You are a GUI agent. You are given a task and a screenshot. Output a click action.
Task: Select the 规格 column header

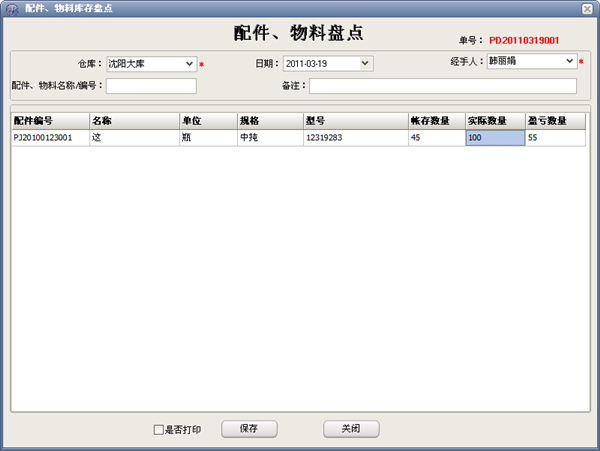click(x=269, y=121)
